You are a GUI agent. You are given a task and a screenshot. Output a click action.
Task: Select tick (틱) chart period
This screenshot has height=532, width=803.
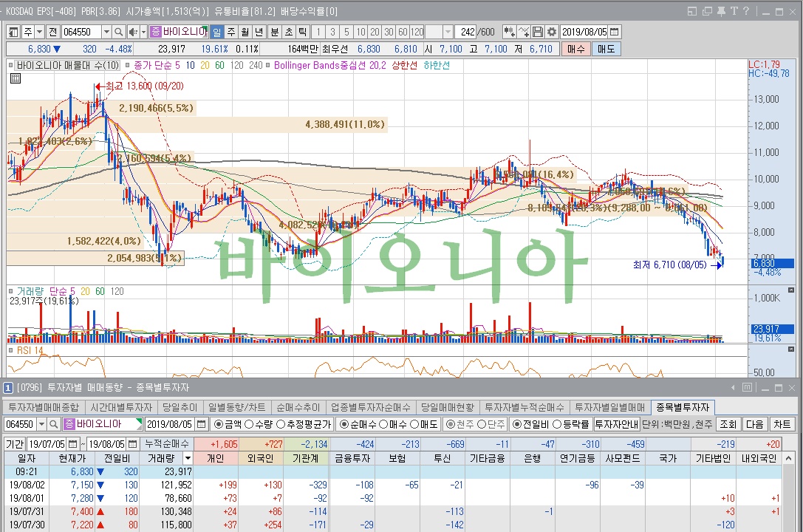(x=302, y=32)
